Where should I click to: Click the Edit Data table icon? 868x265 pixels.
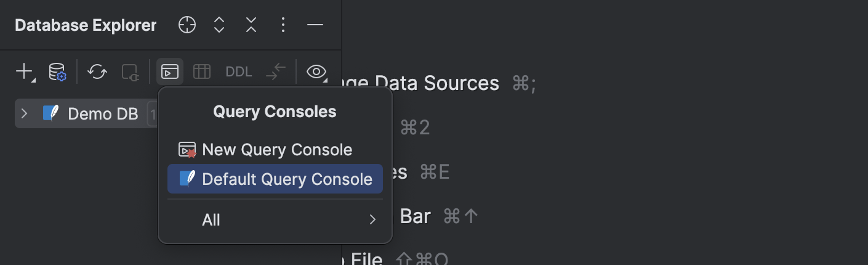click(202, 71)
